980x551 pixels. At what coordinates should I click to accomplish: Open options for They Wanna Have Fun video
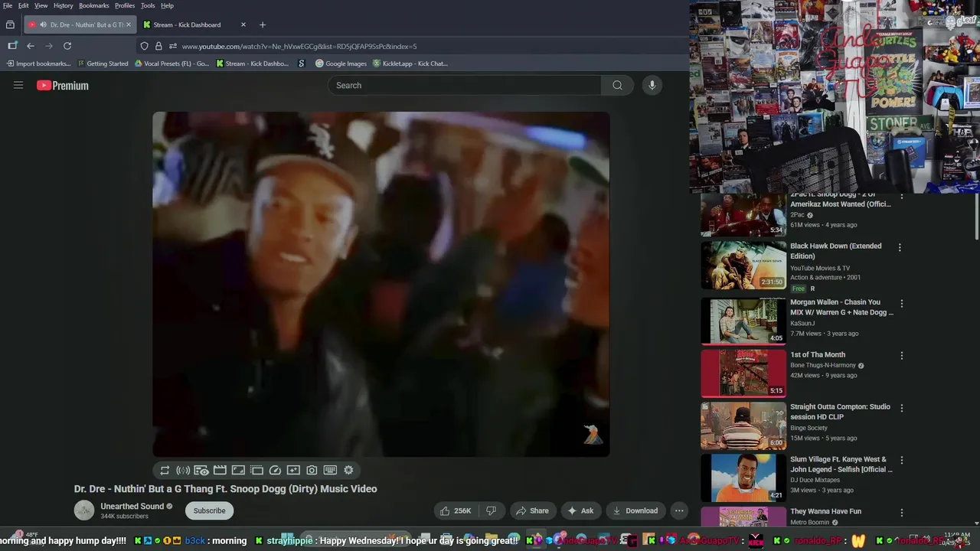(x=902, y=513)
